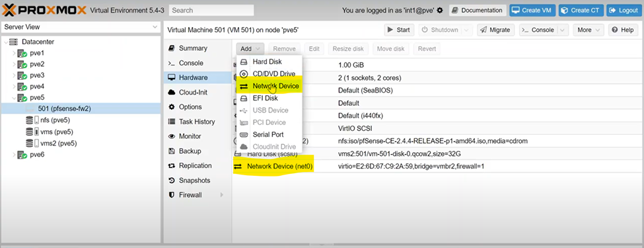644x248 pixels.
Task: Expand the pve4 node
Action: coord(14,87)
